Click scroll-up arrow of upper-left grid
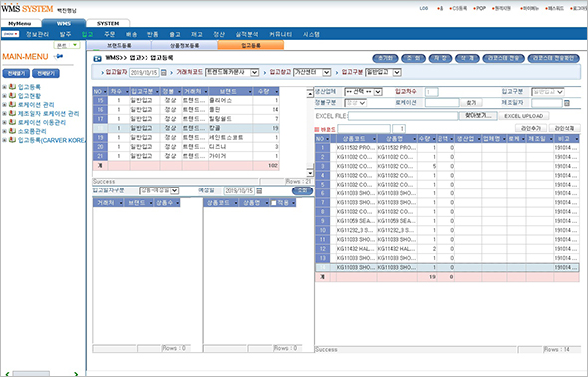Screen dimensions: 588x377 [310, 93]
